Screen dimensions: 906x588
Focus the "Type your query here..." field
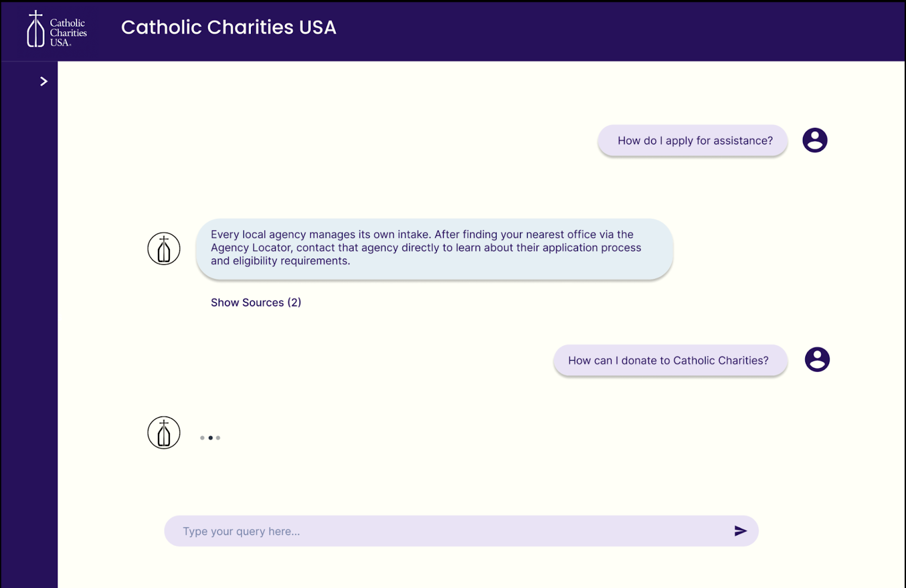tap(447, 531)
